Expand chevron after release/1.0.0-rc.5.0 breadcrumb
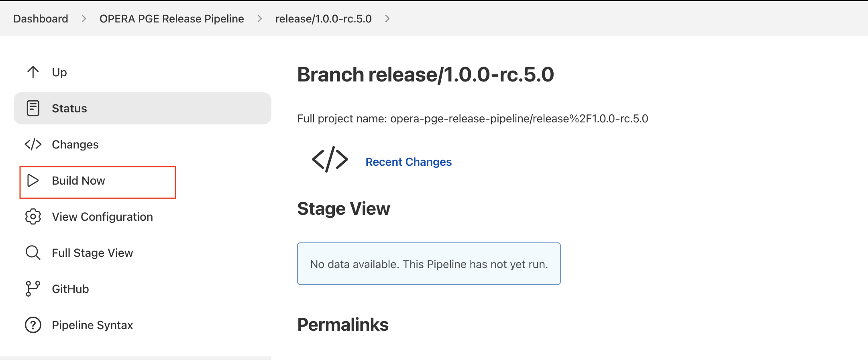Screen dimensions: 868x360 pos(387,18)
